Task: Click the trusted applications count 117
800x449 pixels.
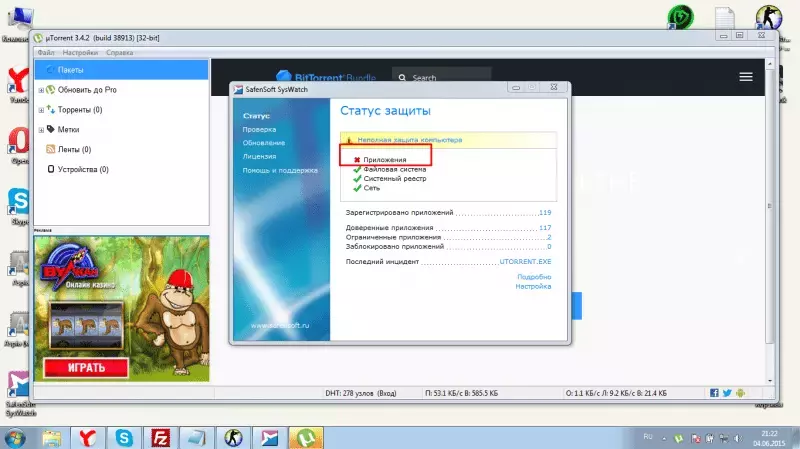Action: [545, 228]
